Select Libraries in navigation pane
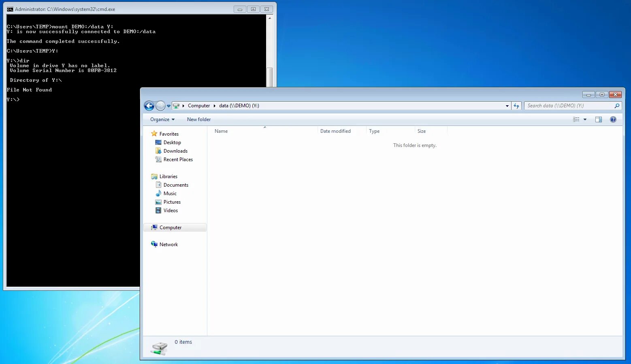This screenshot has width=631, height=364. (168, 177)
